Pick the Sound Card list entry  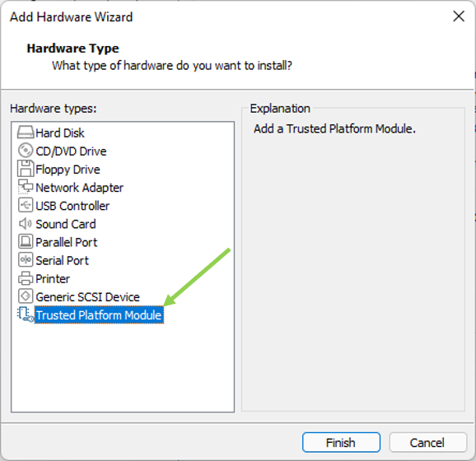click(66, 224)
